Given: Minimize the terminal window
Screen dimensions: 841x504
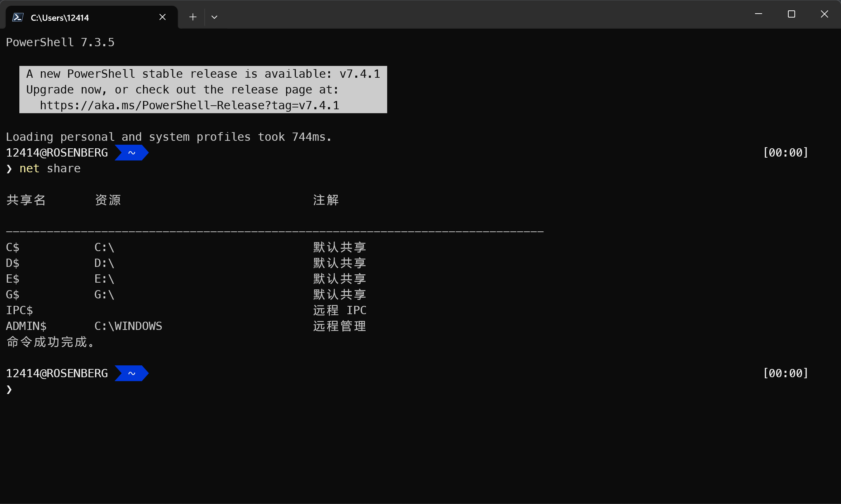Looking at the screenshot, I should point(759,14).
